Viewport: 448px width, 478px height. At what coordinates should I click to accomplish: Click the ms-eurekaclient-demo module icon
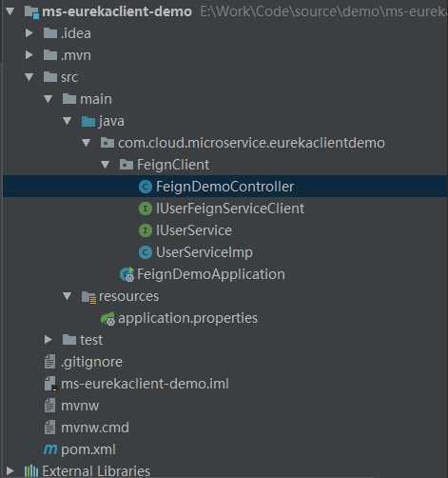tap(32, 12)
